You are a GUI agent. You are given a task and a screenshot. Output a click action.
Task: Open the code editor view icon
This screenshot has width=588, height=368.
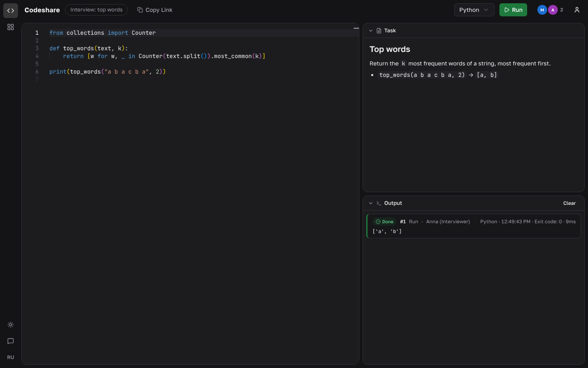point(11,11)
